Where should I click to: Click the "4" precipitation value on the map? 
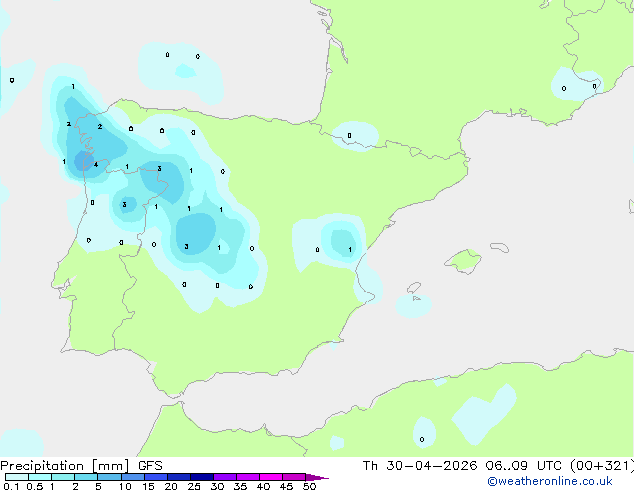click(96, 165)
